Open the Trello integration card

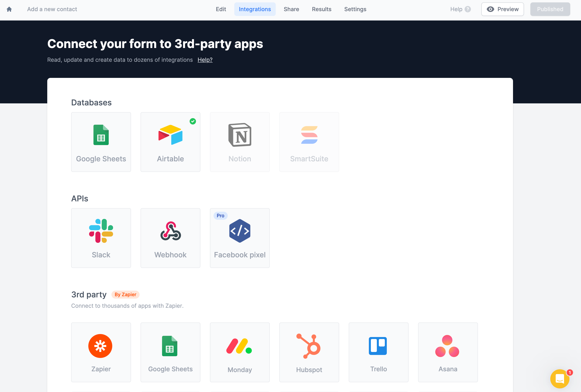point(378,352)
